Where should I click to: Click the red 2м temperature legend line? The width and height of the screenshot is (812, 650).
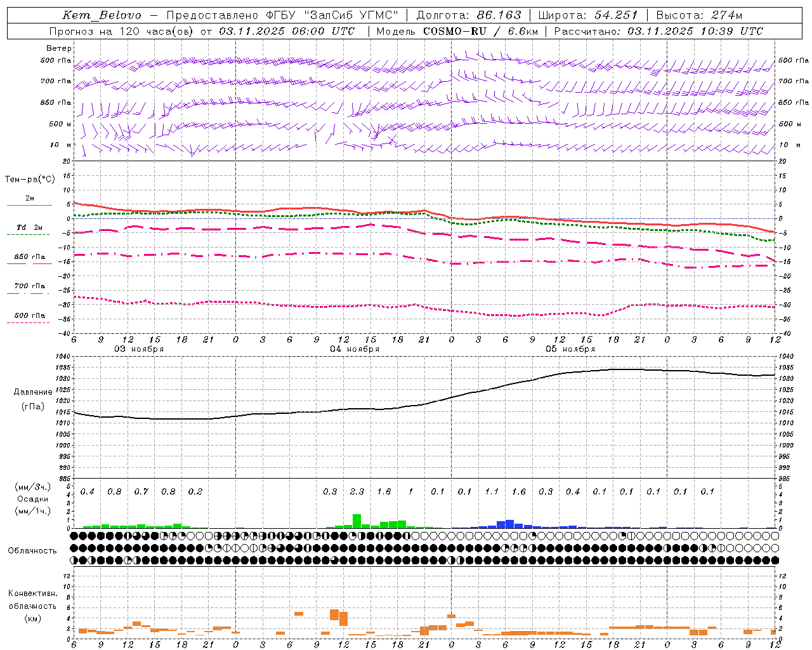click(30, 205)
